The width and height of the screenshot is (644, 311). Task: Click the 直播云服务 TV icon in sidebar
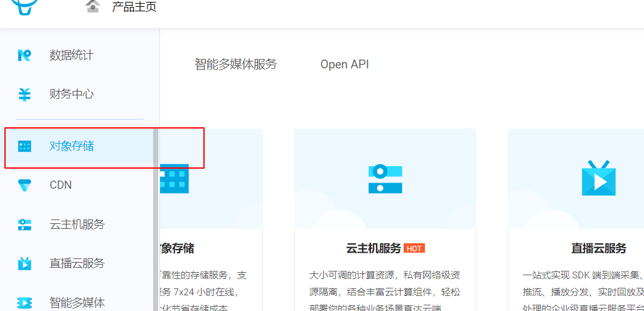point(24,263)
